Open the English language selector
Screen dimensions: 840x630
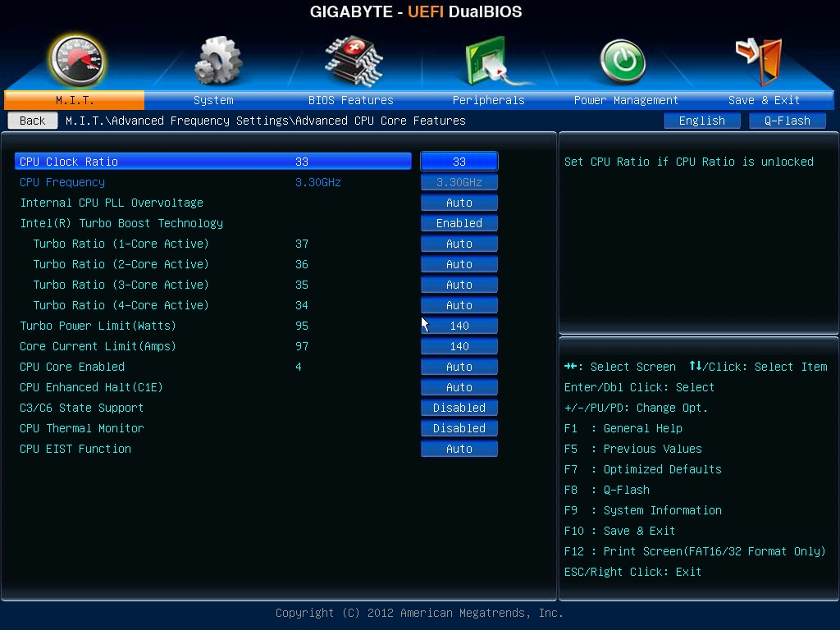click(702, 121)
